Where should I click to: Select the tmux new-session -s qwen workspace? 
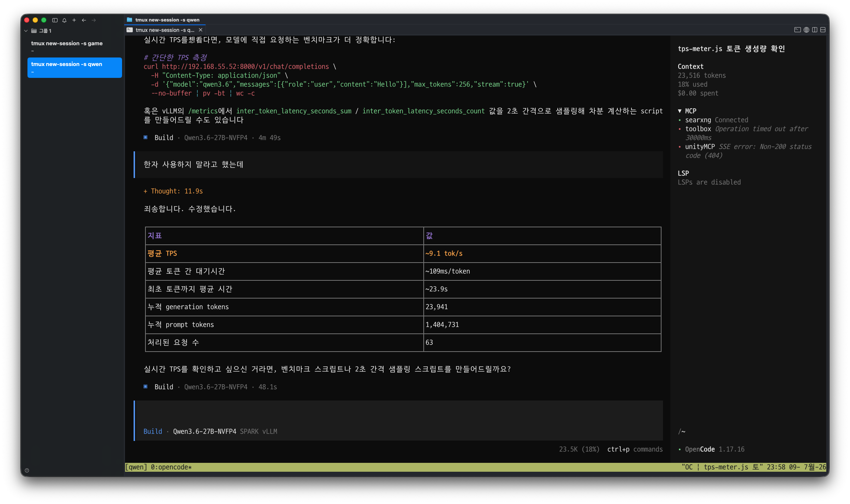click(x=75, y=67)
